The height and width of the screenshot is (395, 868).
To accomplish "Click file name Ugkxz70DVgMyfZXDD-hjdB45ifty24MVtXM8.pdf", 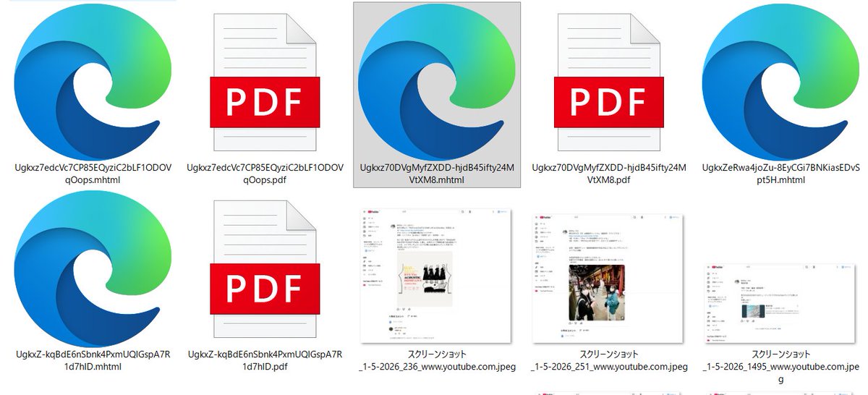I will coord(610,174).
